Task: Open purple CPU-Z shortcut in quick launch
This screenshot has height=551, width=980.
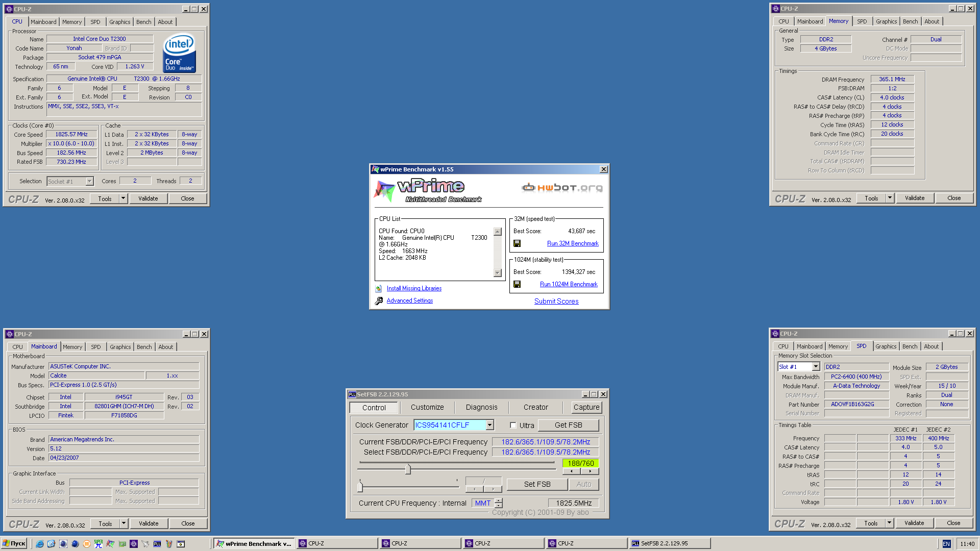Action: [x=134, y=544]
